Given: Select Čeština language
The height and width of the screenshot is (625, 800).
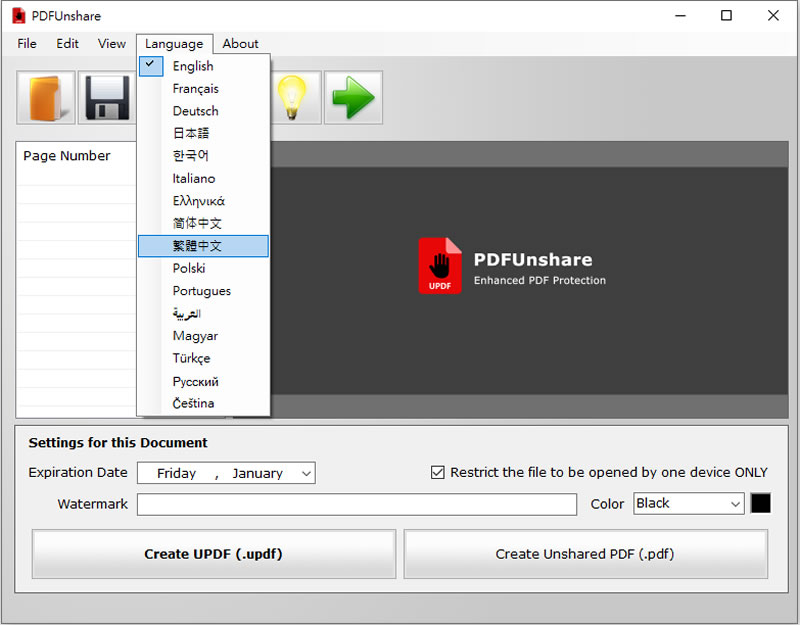Looking at the screenshot, I should tap(203, 403).
